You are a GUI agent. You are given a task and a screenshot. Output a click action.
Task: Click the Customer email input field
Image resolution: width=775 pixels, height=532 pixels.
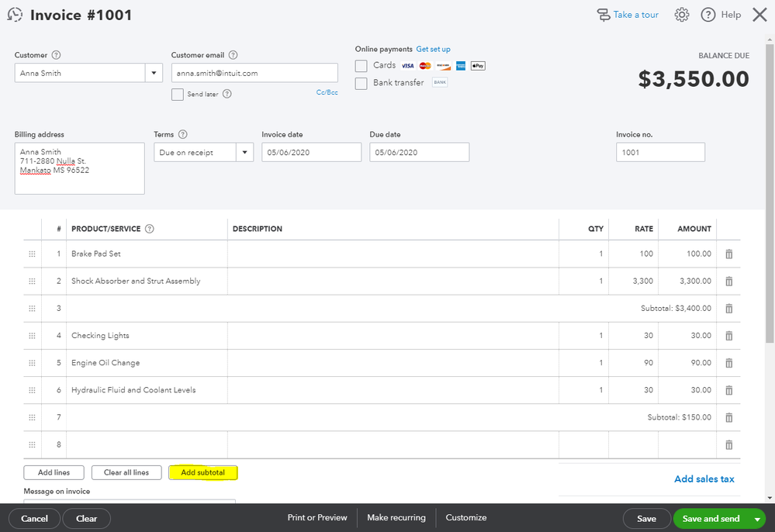pyautogui.click(x=254, y=73)
